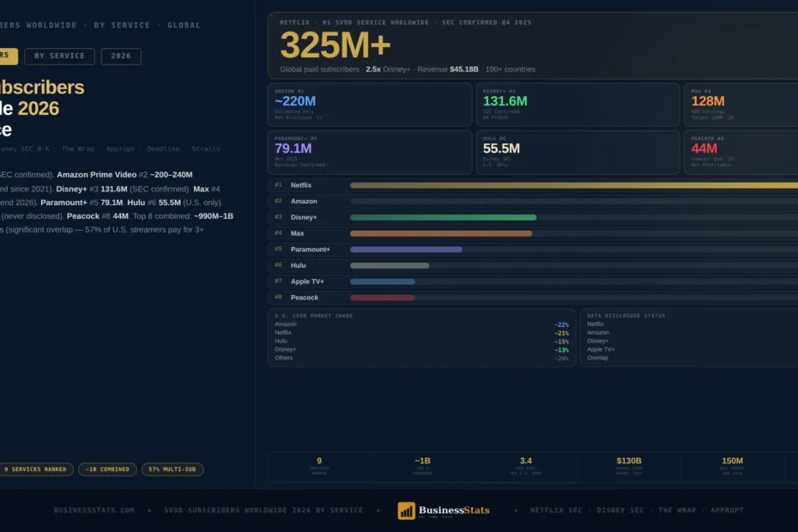Select the 2026 pill
The image size is (798, 532).
pos(121,56)
